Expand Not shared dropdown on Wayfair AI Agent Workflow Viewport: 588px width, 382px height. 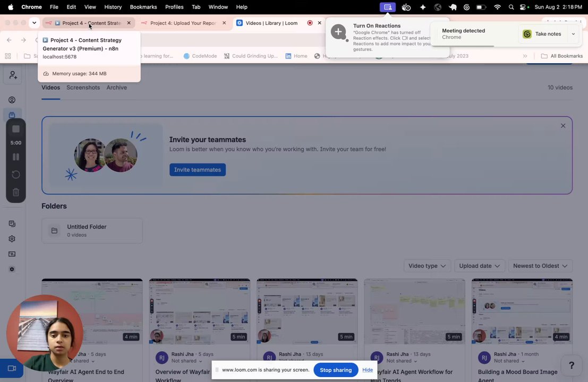click(402, 361)
